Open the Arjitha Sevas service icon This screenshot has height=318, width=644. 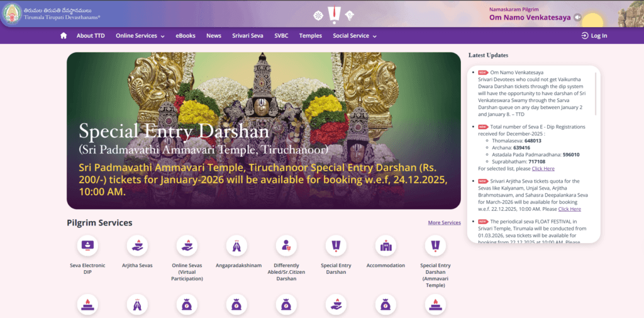(x=137, y=246)
